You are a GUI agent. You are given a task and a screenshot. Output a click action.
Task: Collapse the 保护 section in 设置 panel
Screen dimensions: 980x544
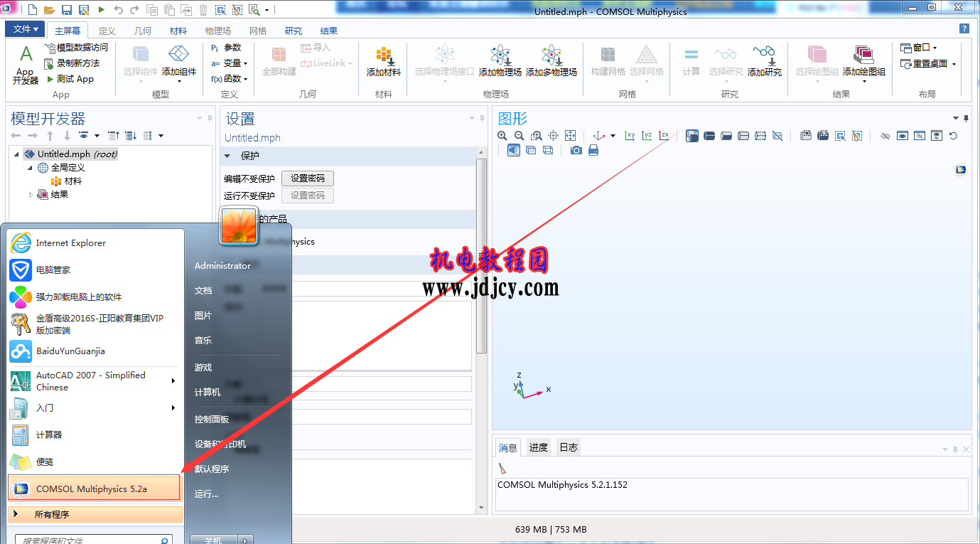[x=228, y=156]
